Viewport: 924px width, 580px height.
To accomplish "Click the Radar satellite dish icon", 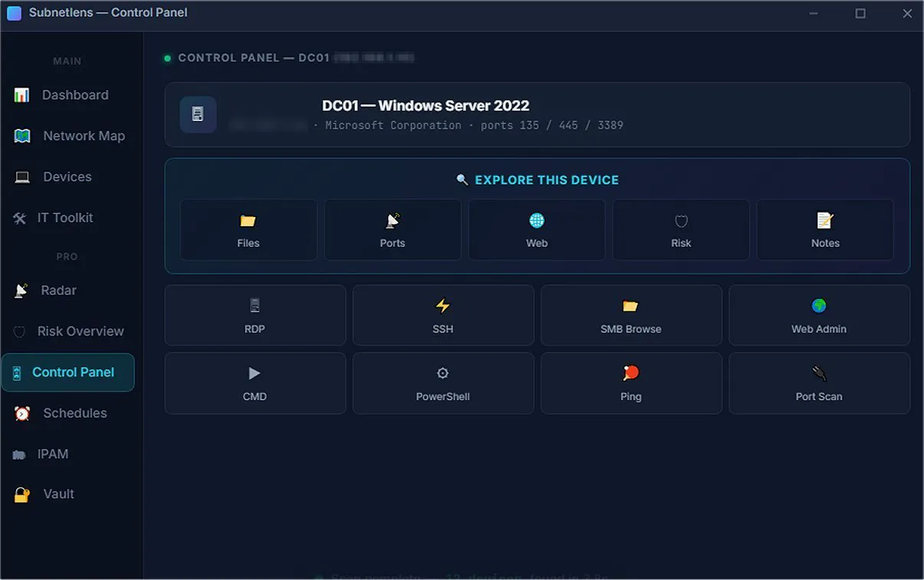I will pos(21,291).
